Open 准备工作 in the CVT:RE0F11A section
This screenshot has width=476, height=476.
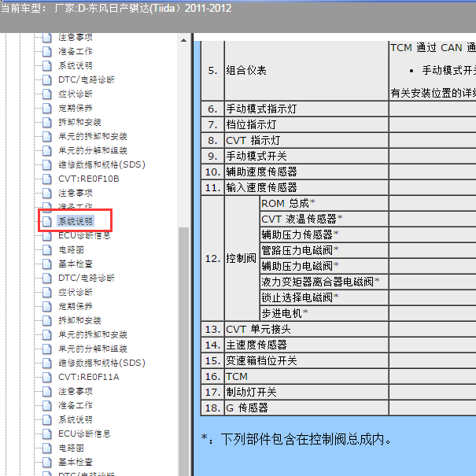tap(76, 405)
